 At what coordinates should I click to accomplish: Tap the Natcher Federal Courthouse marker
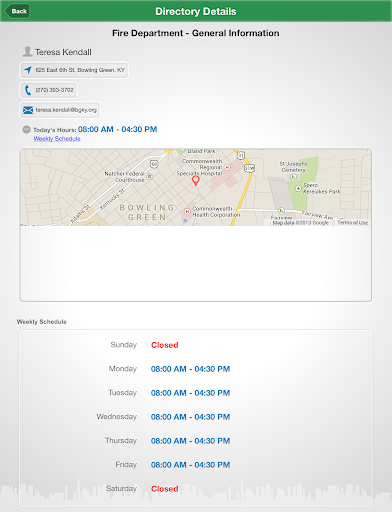[x=150, y=176]
